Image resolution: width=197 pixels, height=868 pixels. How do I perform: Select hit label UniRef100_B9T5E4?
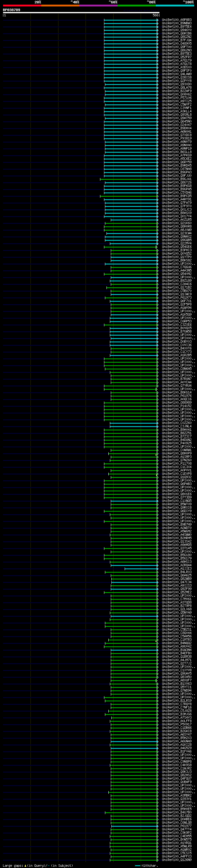click(x=176, y=27)
